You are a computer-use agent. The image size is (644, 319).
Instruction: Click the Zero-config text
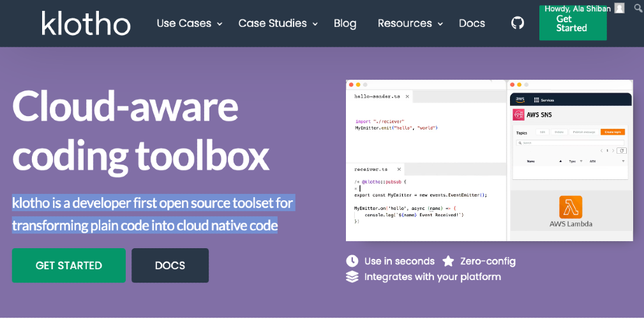[488, 261]
